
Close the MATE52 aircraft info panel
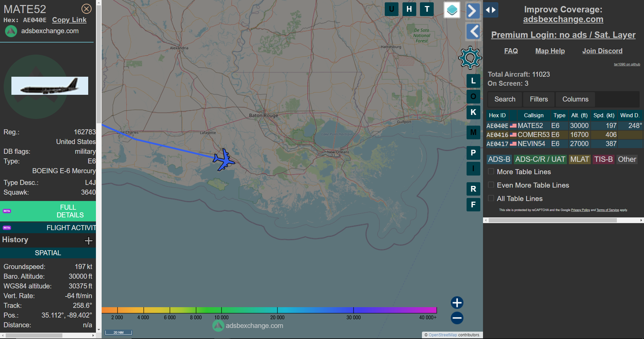pos(87,9)
